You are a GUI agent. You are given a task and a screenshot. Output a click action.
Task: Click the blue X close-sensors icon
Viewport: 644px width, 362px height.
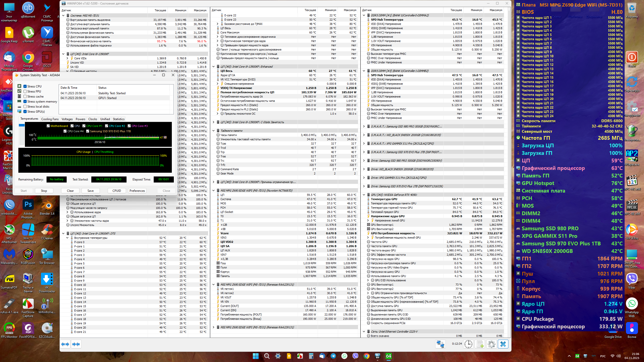tap(503, 344)
